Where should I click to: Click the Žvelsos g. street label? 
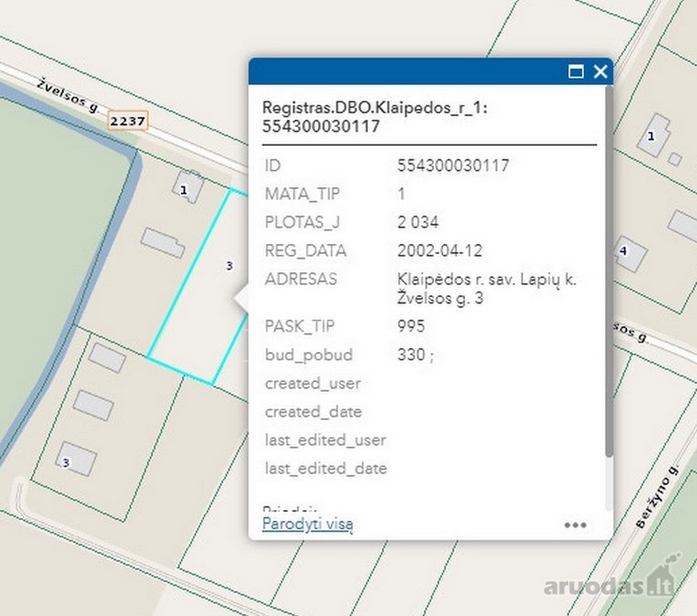coord(68,95)
